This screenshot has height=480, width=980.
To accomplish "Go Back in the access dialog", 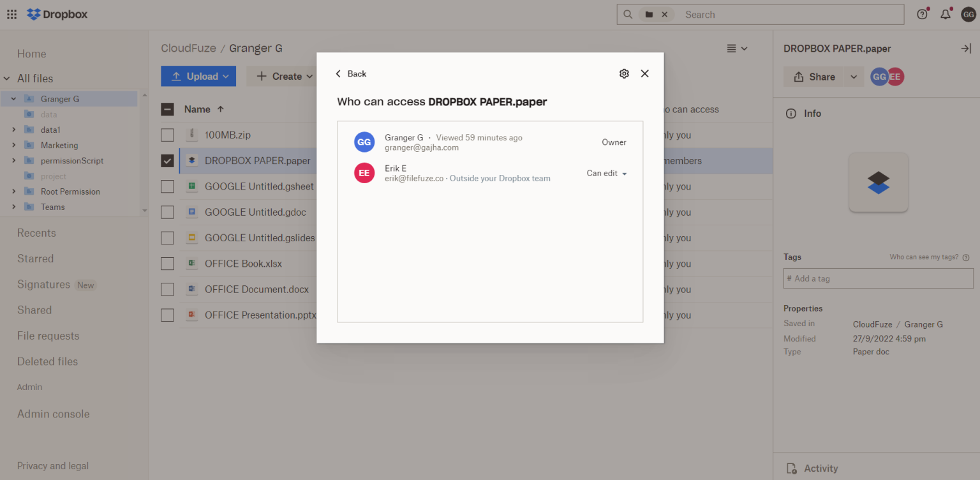I will point(351,73).
